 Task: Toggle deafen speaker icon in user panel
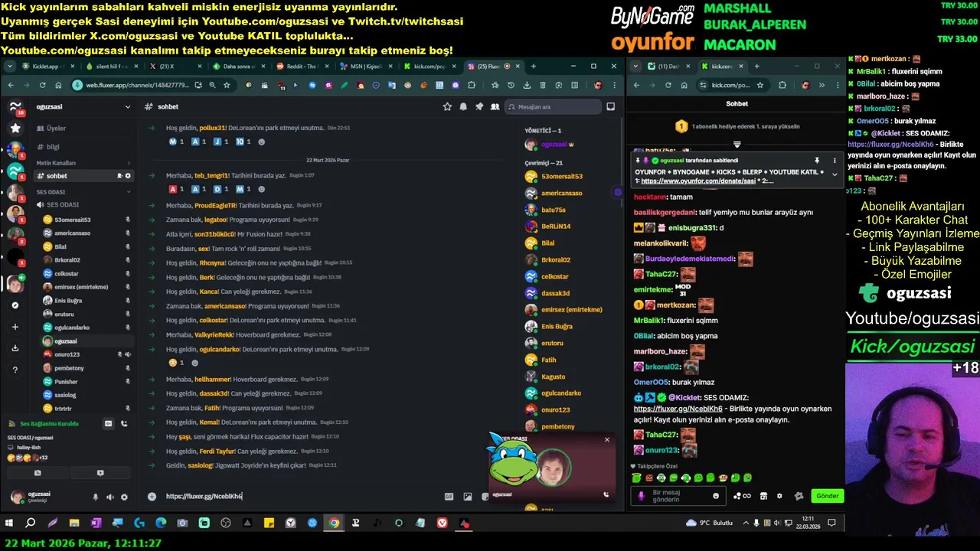pos(110,497)
